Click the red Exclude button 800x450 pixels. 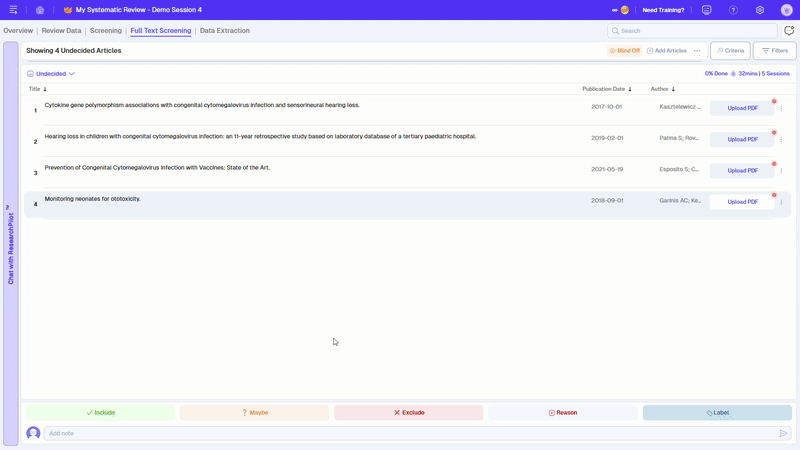[x=408, y=412]
